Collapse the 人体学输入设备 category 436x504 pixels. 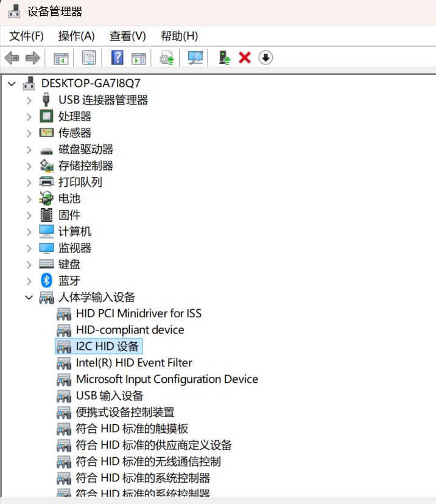point(29,298)
